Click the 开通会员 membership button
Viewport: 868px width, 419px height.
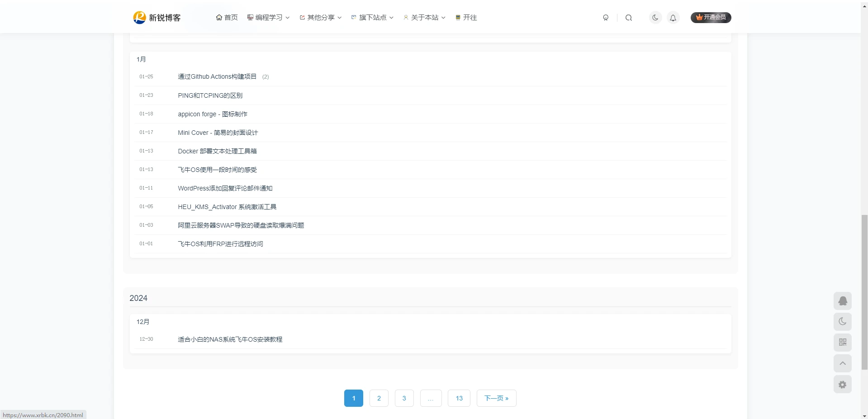click(x=711, y=17)
